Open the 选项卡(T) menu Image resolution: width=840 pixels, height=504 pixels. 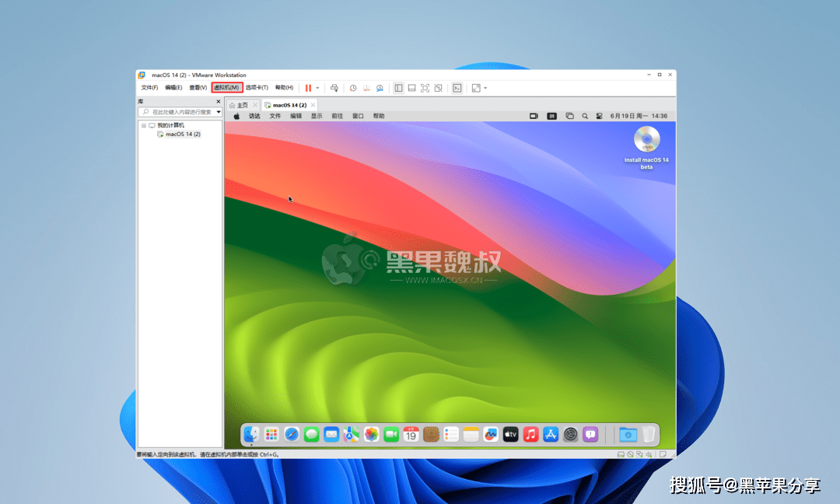pyautogui.click(x=257, y=87)
